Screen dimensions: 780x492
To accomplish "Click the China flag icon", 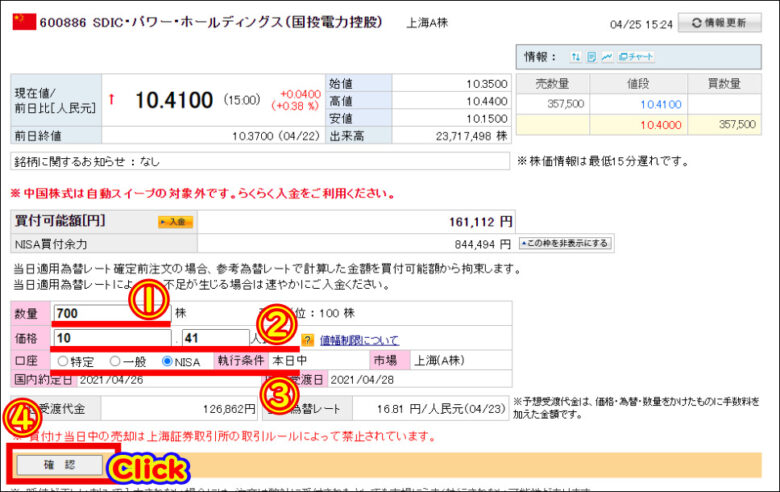I will pos(24,22).
